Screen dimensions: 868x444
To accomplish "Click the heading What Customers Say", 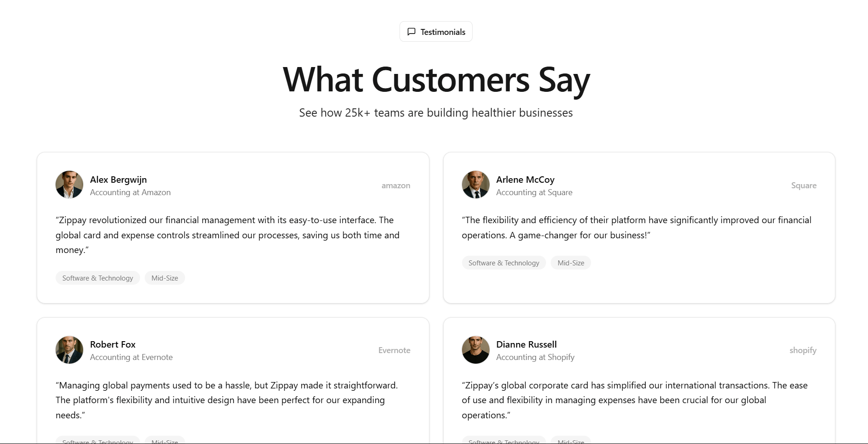I will point(435,79).
